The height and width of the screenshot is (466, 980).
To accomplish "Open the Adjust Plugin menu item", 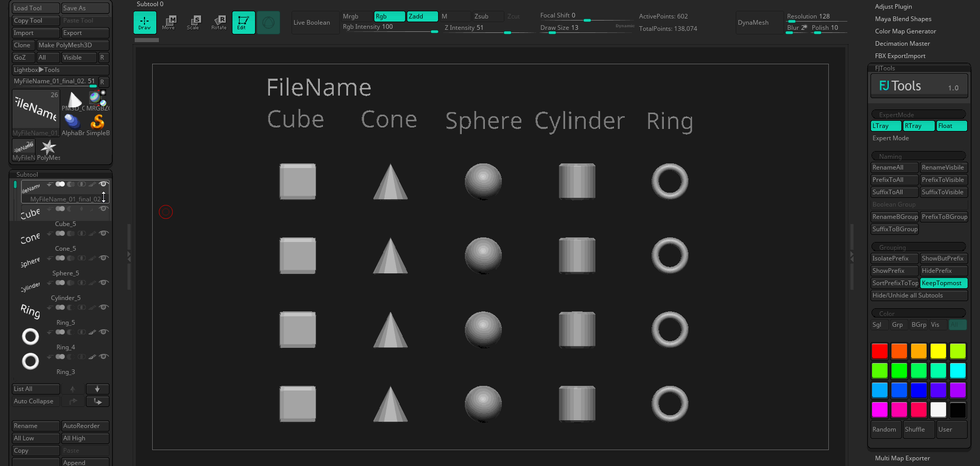I will pyautogui.click(x=893, y=7).
